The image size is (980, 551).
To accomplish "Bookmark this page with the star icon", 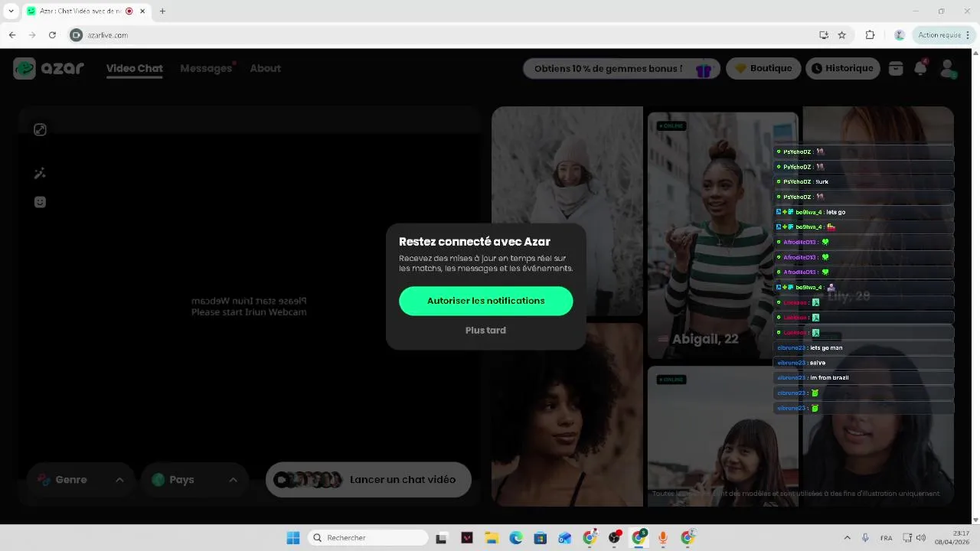I will pos(842,35).
